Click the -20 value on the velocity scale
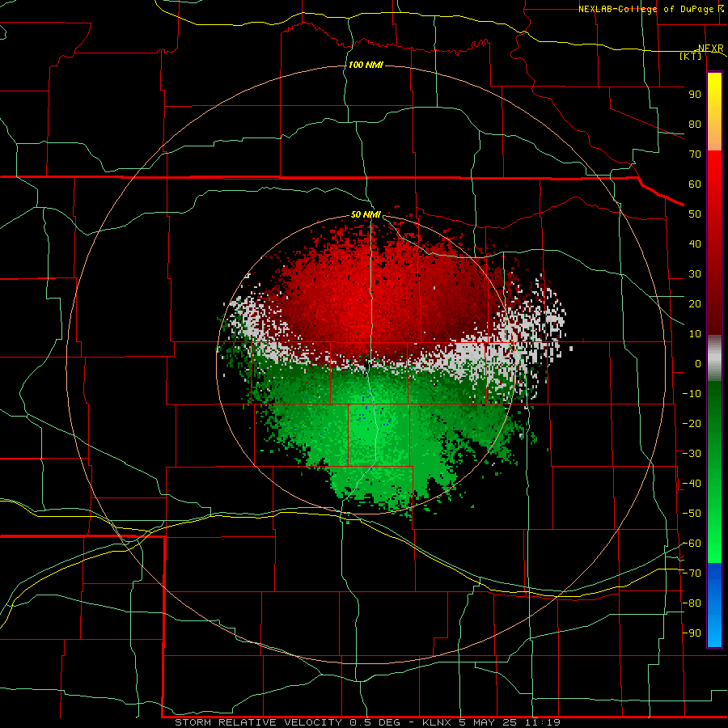 pos(692,423)
